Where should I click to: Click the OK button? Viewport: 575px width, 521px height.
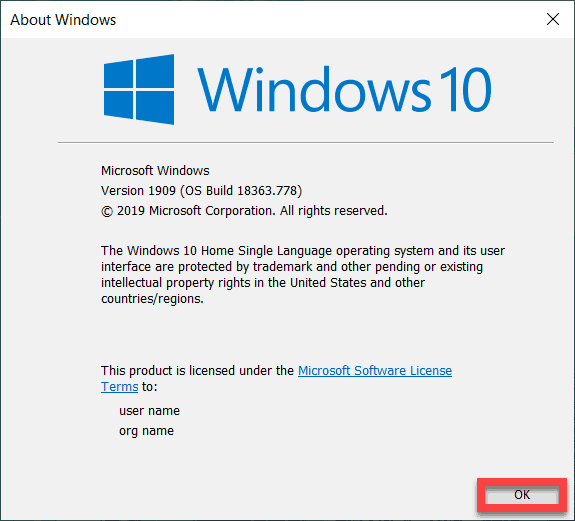pos(522,495)
